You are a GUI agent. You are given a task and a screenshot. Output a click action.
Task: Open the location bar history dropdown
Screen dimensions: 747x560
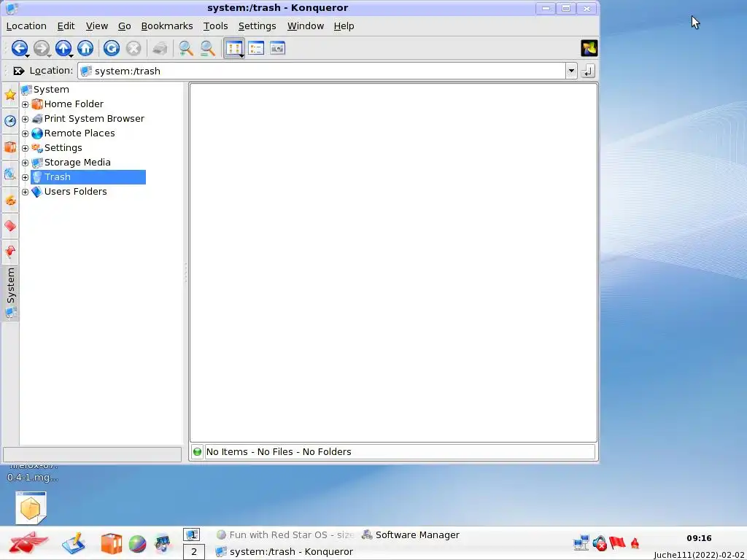pos(570,71)
